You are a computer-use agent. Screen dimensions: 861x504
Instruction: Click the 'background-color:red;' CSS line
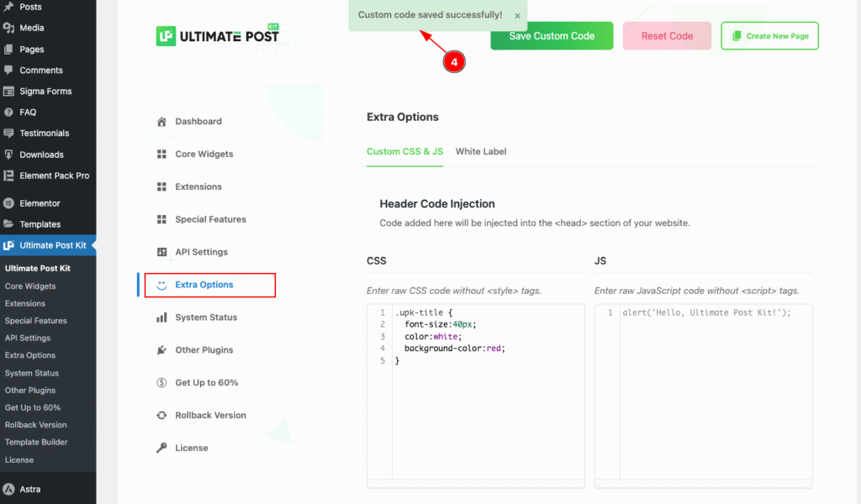[x=455, y=349]
